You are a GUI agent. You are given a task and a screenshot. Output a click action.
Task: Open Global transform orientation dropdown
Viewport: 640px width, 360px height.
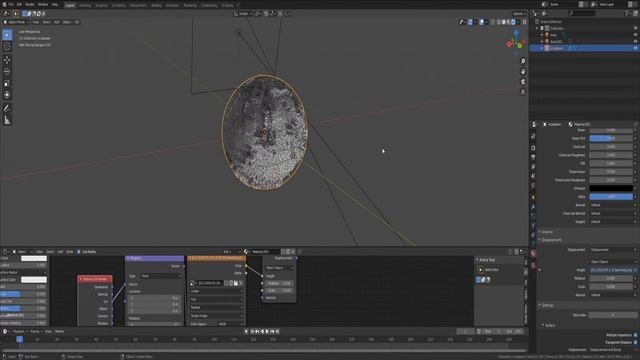(243, 13)
